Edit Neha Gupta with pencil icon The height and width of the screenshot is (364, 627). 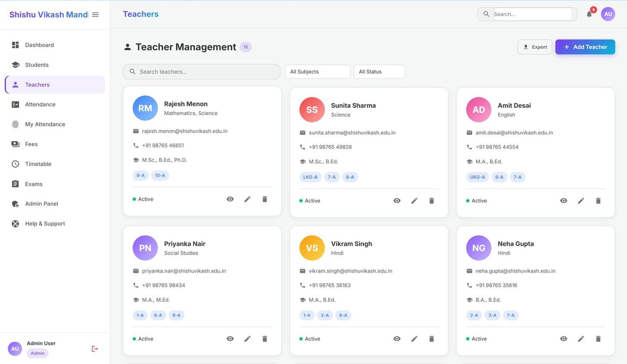581,339
